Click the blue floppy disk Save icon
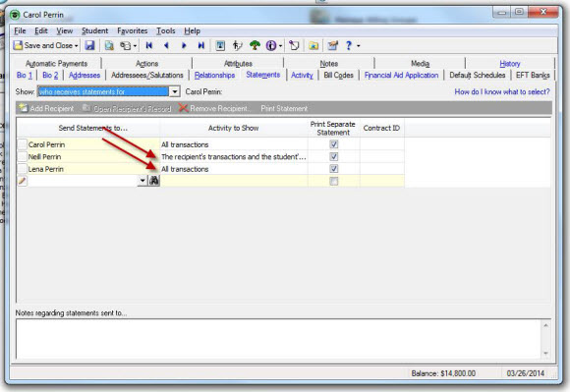Image resolution: width=570 pixels, height=392 pixels. pyautogui.click(x=89, y=45)
